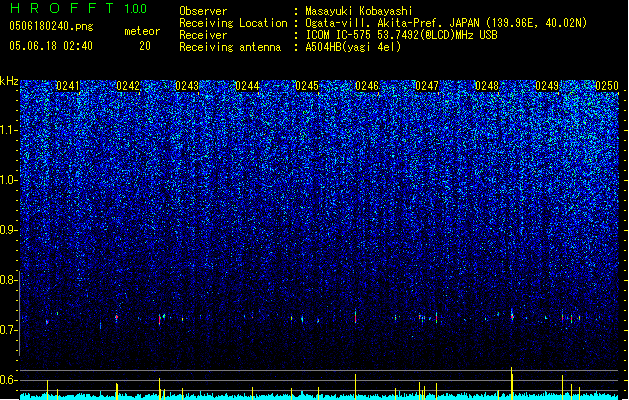This screenshot has width=629, height=400.
Task: Select the file name 0506180240.png
Action: tap(51, 26)
